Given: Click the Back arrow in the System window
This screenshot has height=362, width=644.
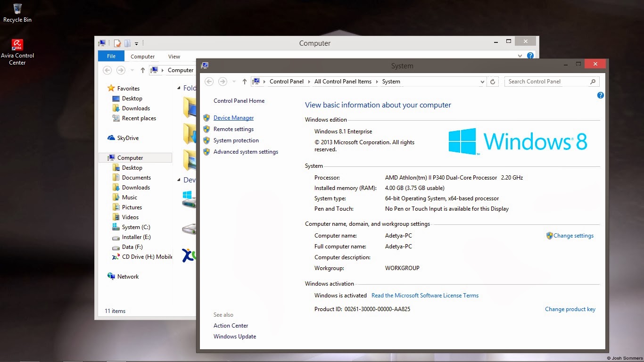Looking at the screenshot, I should click(209, 82).
